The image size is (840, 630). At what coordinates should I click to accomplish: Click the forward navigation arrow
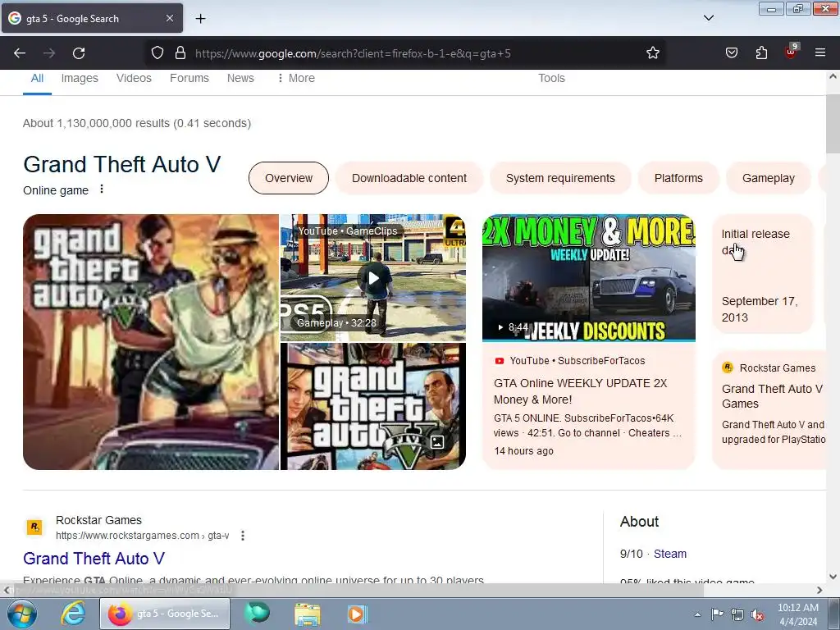pyautogui.click(x=49, y=53)
